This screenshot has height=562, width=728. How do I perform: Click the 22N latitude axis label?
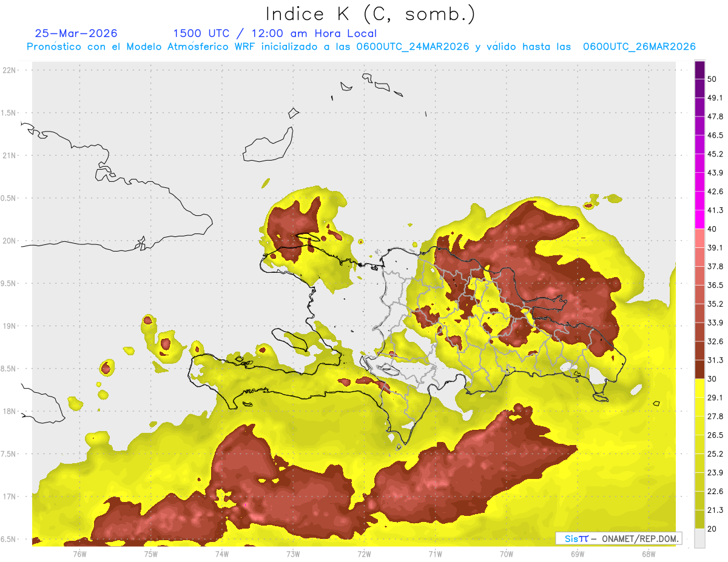pos(10,70)
